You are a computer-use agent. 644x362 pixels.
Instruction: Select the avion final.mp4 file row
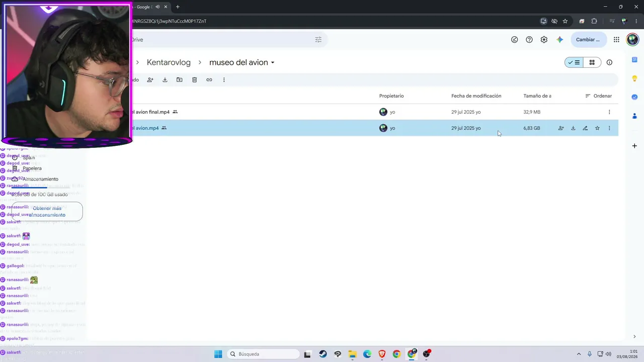pyautogui.click(x=375, y=112)
